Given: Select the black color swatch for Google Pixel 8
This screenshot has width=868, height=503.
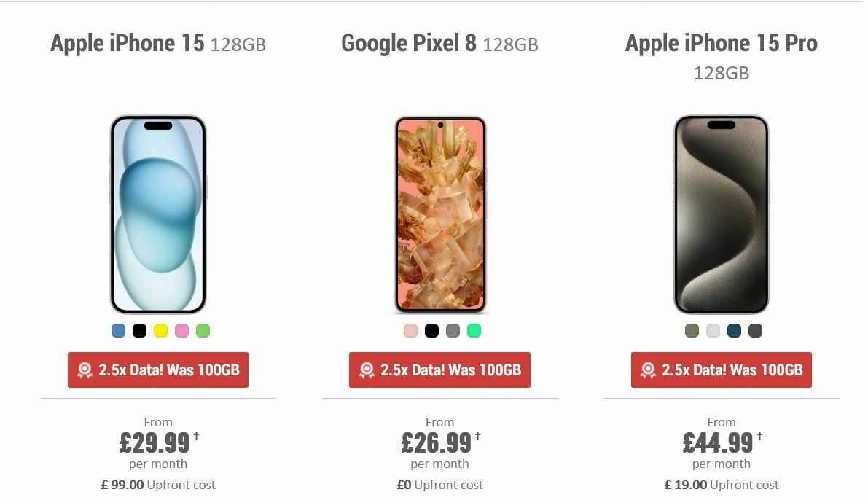Looking at the screenshot, I should pos(431,330).
